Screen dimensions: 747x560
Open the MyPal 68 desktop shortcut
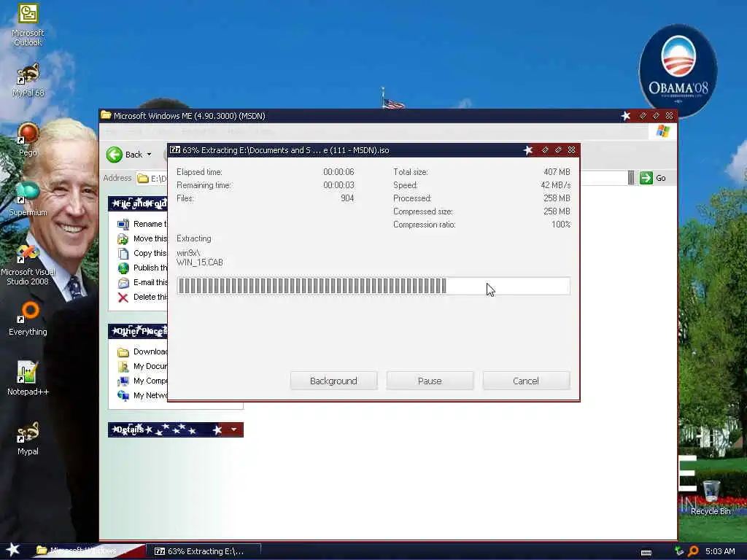(28, 80)
